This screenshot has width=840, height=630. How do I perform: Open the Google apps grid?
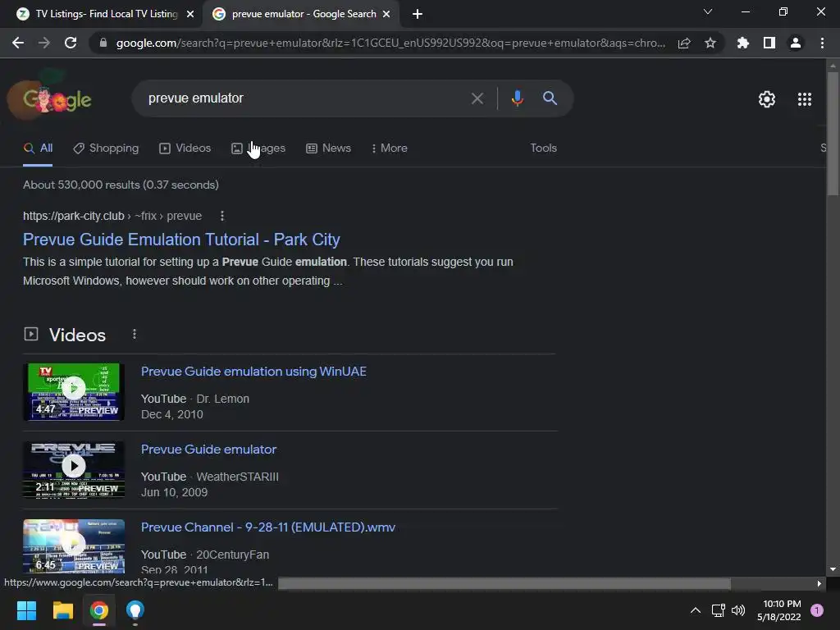click(x=805, y=99)
